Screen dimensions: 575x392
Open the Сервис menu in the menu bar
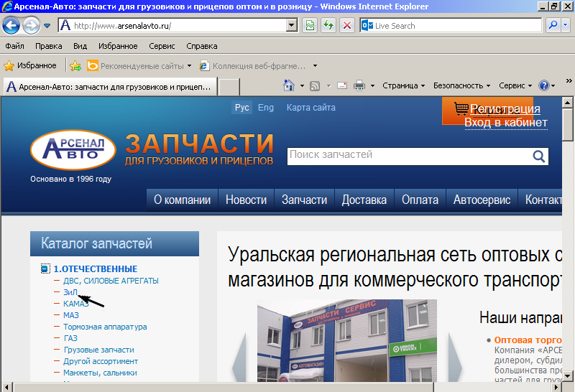(162, 46)
